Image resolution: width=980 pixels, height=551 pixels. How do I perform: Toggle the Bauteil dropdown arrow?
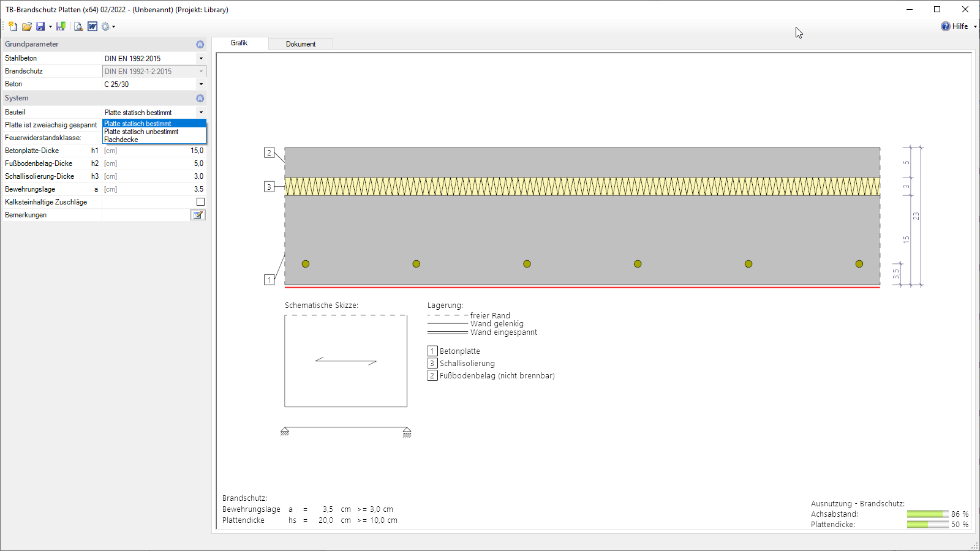pyautogui.click(x=201, y=112)
